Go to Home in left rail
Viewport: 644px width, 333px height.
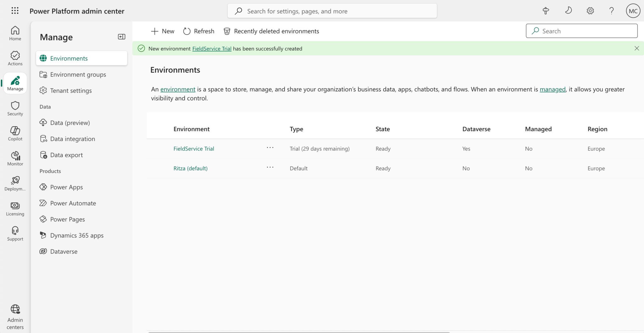click(x=15, y=33)
